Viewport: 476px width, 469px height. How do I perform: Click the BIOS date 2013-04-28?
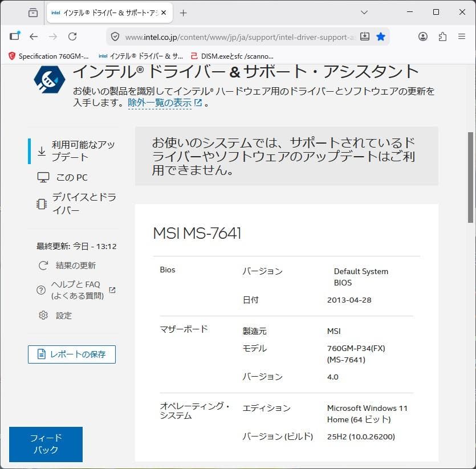pos(349,300)
